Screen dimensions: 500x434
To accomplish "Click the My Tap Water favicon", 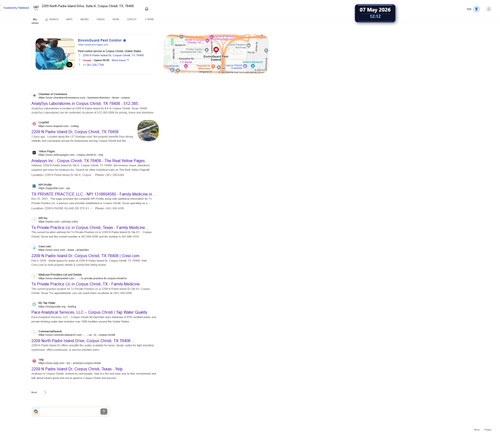I will click(x=34, y=304).
